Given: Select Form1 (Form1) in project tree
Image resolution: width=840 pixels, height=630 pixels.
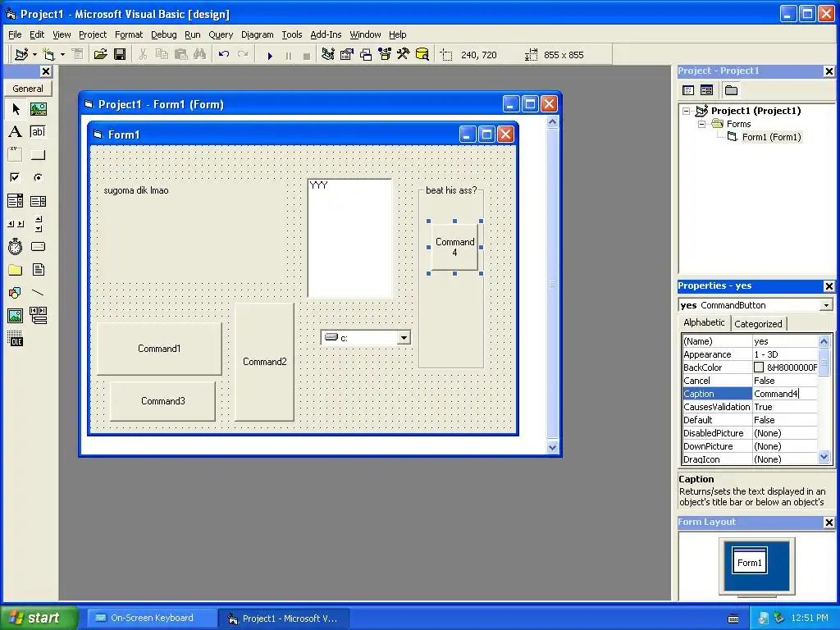Looking at the screenshot, I should pos(771,137).
